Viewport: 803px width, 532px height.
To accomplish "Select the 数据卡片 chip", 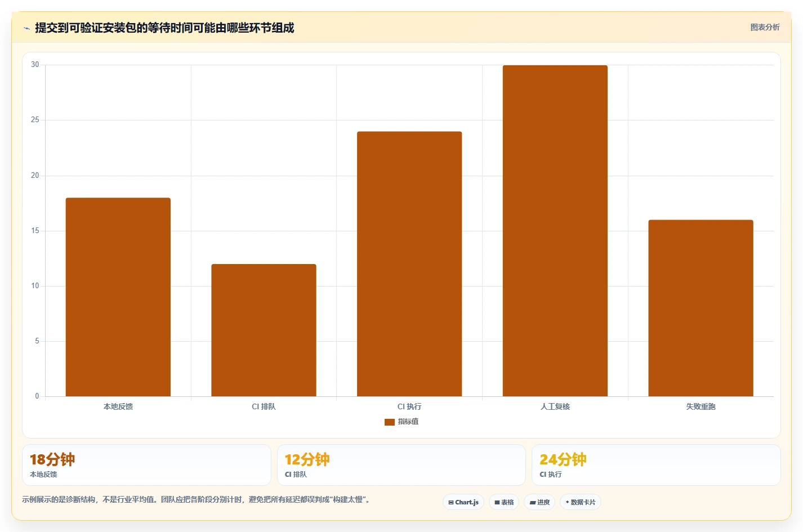I will click(581, 502).
